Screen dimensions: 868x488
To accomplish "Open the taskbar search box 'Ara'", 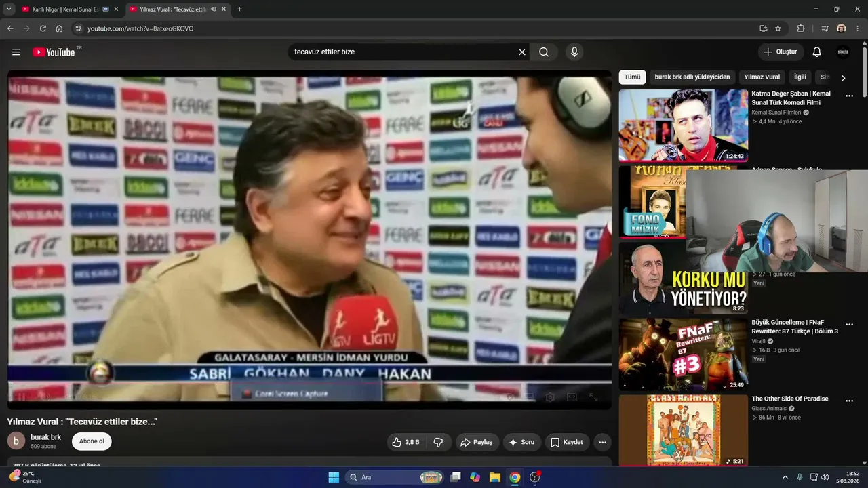I will (395, 477).
